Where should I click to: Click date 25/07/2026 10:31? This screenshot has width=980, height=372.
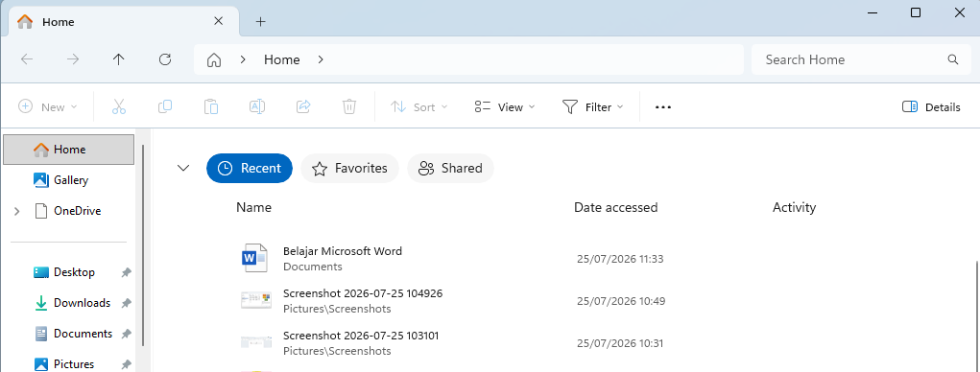(x=620, y=343)
